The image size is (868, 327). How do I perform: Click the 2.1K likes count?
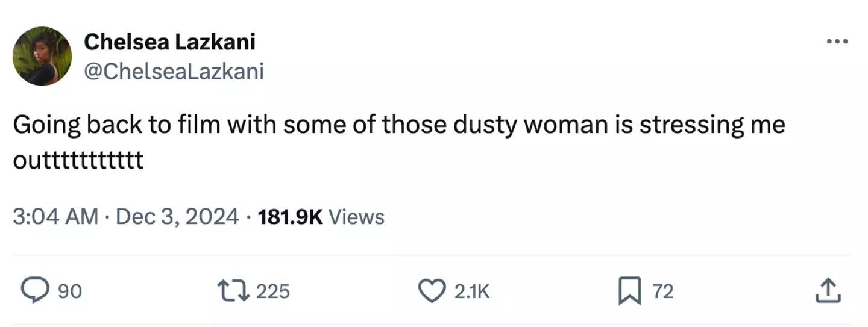point(471,291)
